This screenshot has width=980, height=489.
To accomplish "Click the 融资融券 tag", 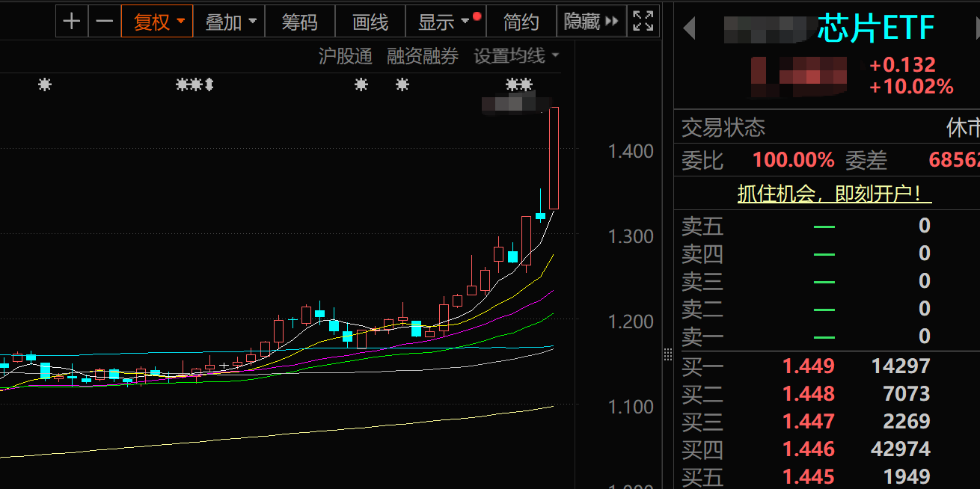I will pos(423,56).
